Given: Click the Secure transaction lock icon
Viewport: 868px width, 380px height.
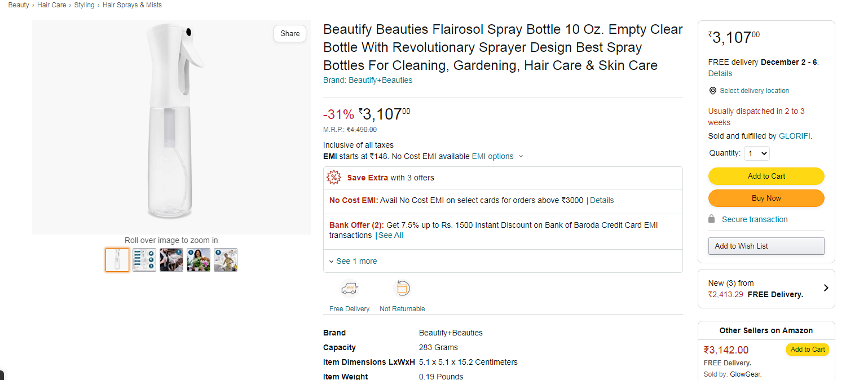Looking at the screenshot, I should pyautogui.click(x=712, y=219).
